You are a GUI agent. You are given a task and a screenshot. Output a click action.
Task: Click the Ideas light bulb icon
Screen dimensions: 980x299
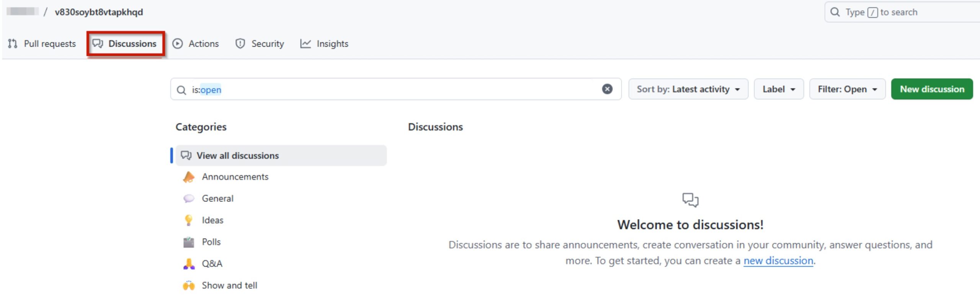(x=188, y=221)
